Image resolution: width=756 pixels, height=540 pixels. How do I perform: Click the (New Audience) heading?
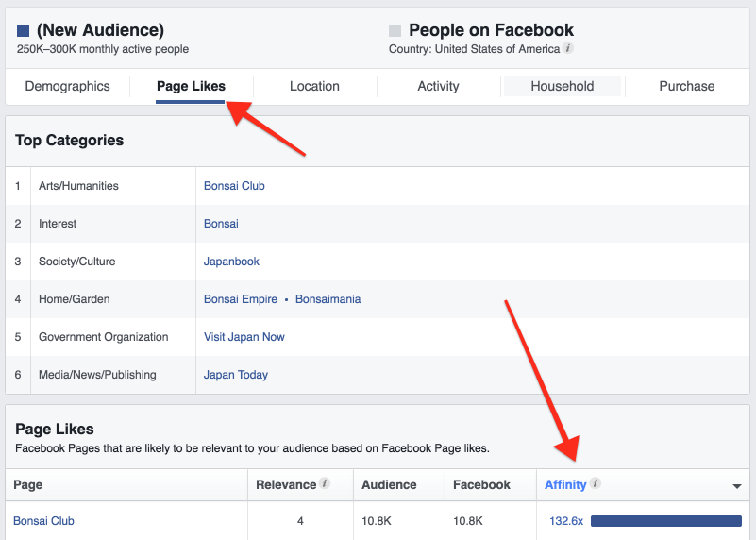coord(100,30)
